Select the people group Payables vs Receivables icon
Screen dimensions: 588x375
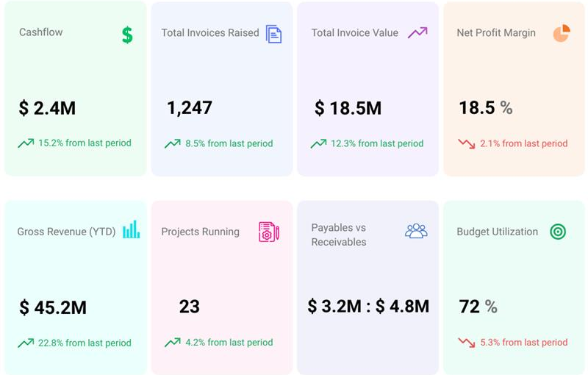point(416,231)
